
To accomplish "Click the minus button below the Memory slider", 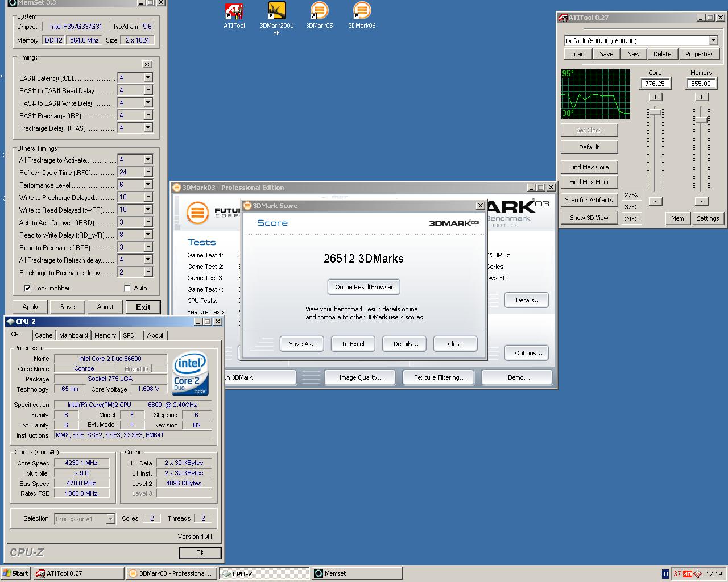I will [701, 201].
